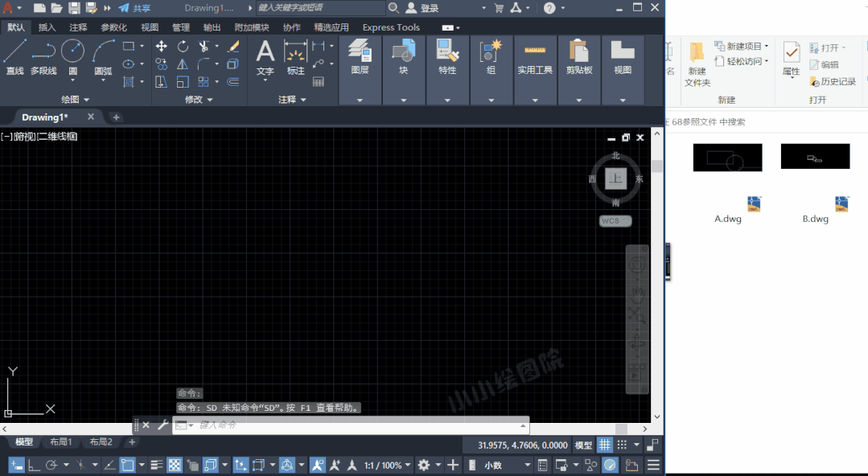Select the Ellipse draw tool
This screenshot has height=476, width=868.
click(x=129, y=64)
